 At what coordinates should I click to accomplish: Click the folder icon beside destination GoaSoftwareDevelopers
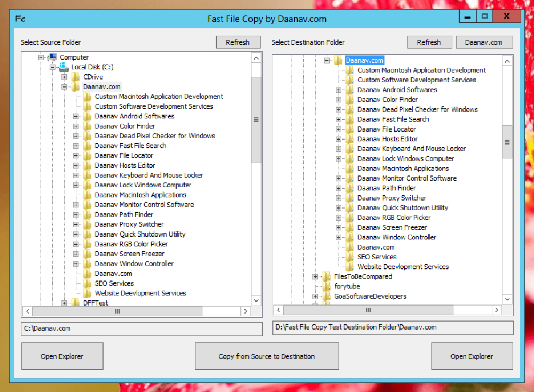(x=327, y=297)
